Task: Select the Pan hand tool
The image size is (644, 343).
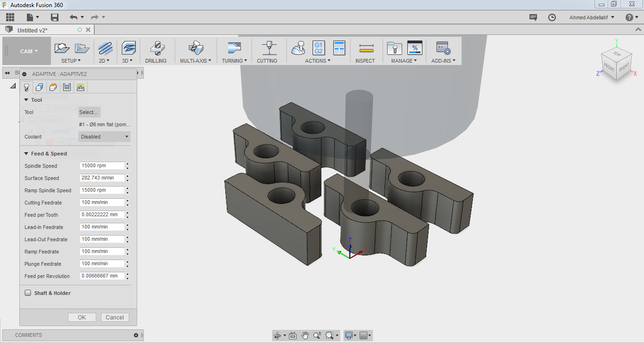Action: click(x=305, y=335)
